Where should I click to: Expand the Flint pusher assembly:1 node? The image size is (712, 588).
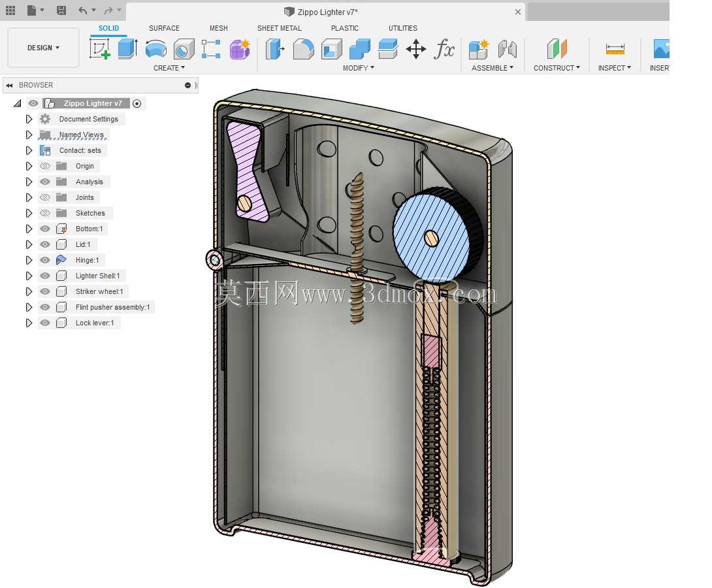click(x=29, y=307)
